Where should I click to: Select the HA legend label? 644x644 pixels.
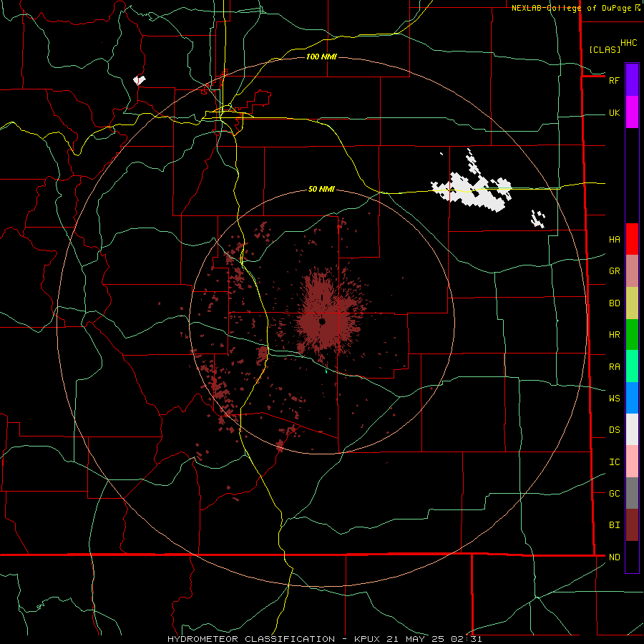click(615, 240)
